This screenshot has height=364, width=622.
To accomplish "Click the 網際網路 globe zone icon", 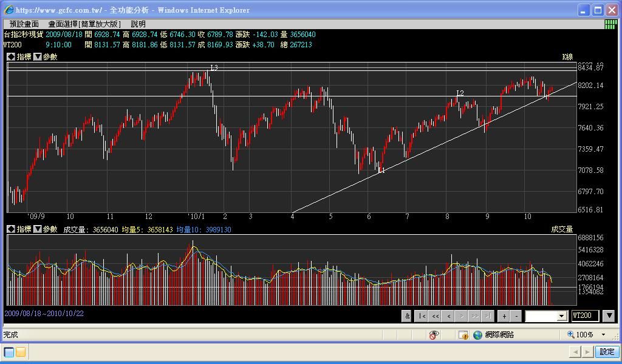I will tap(477, 335).
